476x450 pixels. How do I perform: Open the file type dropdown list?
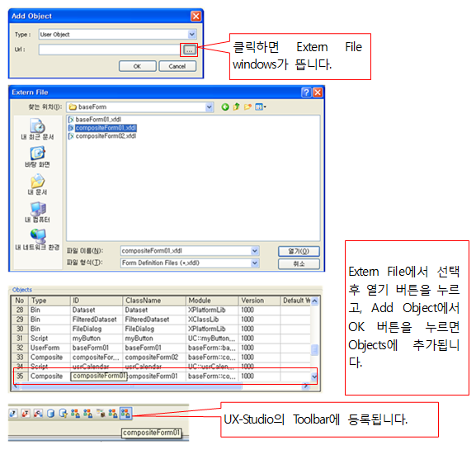255,263
